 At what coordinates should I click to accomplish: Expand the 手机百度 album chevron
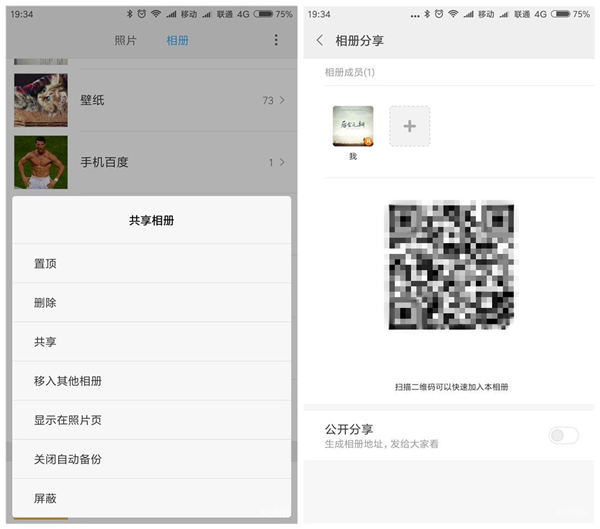(x=282, y=162)
